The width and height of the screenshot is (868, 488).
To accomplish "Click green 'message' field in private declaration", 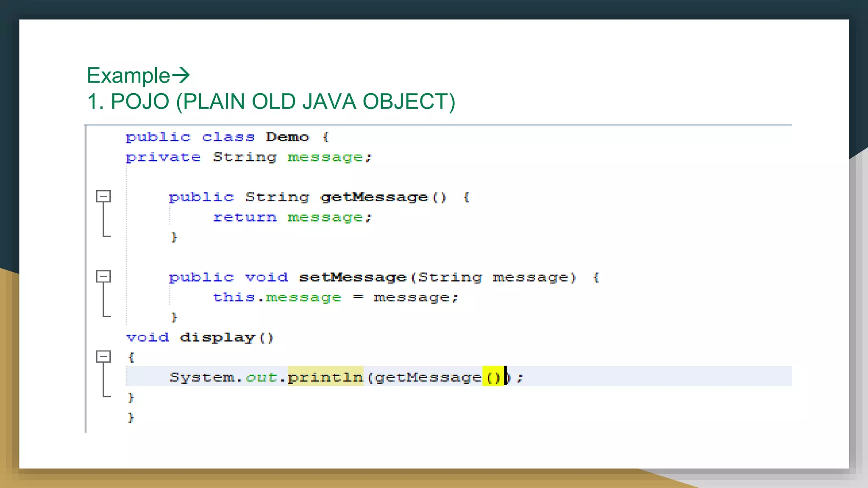I will tap(325, 158).
